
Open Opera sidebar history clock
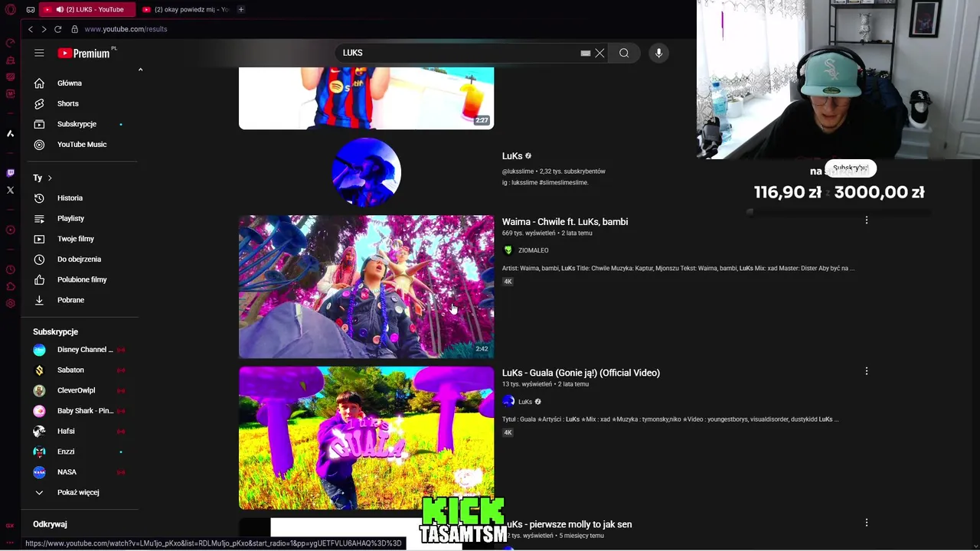coord(10,269)
